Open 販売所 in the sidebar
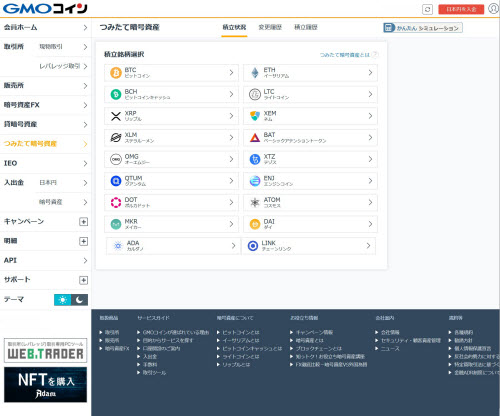 [45, 86]
